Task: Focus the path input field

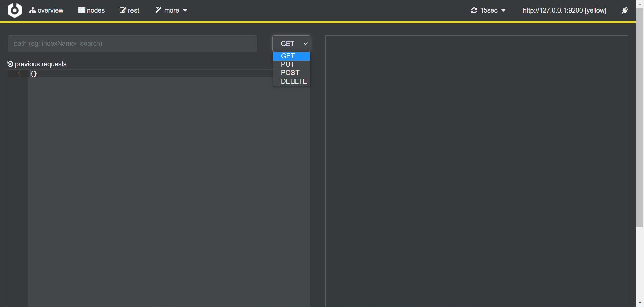Action: [132, 44]
